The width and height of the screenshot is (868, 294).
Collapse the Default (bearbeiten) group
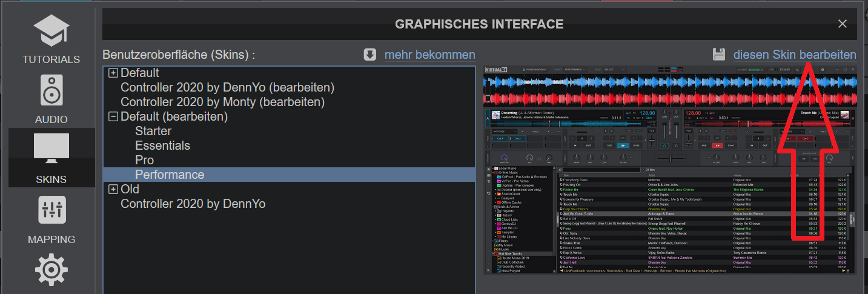pyautogui.click(x=113, y=116)
